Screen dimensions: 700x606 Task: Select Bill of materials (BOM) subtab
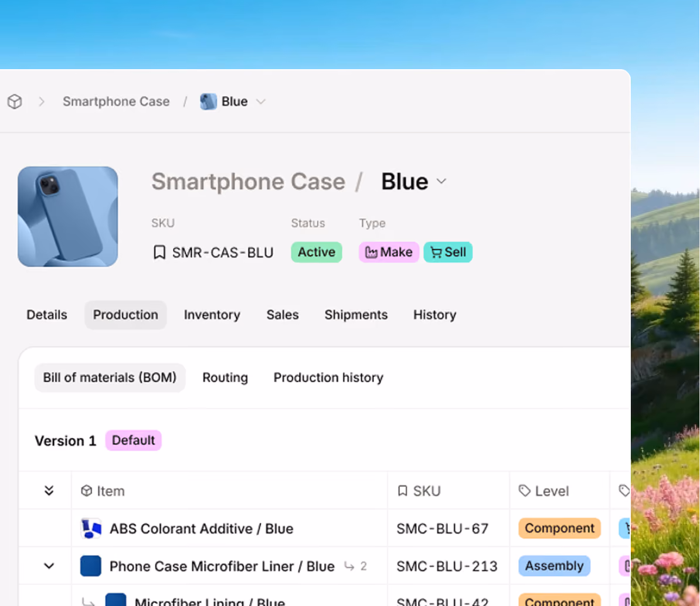[110, 377]
